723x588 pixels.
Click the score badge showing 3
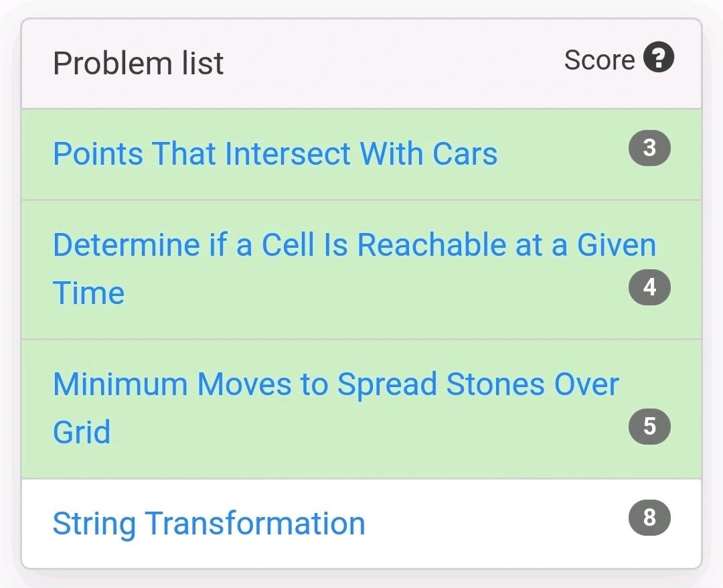pyautogui.click(x=649, y=148)
